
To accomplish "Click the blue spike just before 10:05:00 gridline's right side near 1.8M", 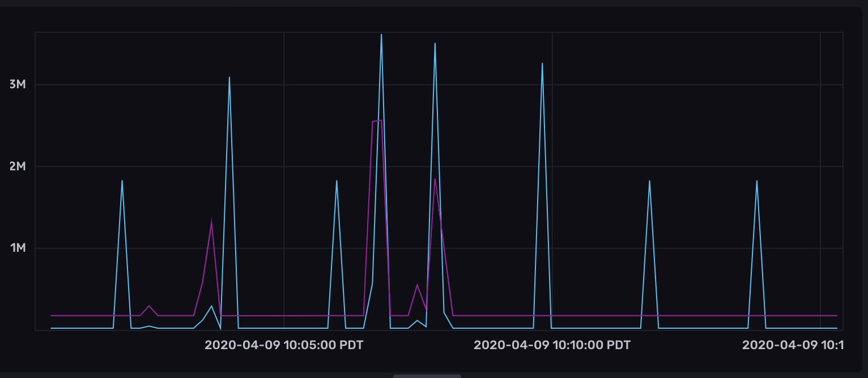I will point(337,181).
